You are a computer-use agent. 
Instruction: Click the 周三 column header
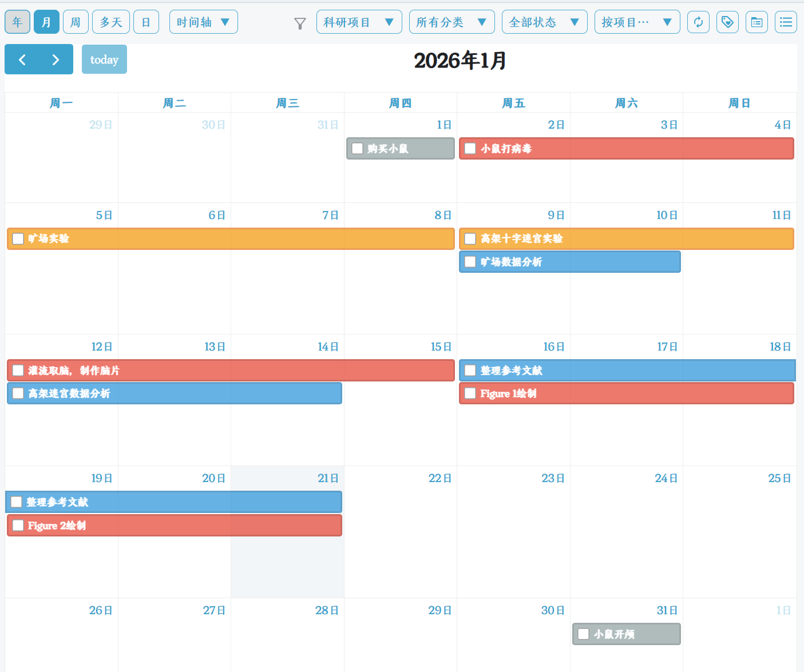pos(287,103)
